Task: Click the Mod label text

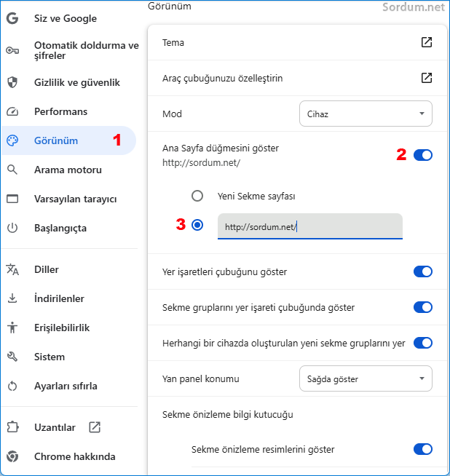Action: click(x=172, y=114)
